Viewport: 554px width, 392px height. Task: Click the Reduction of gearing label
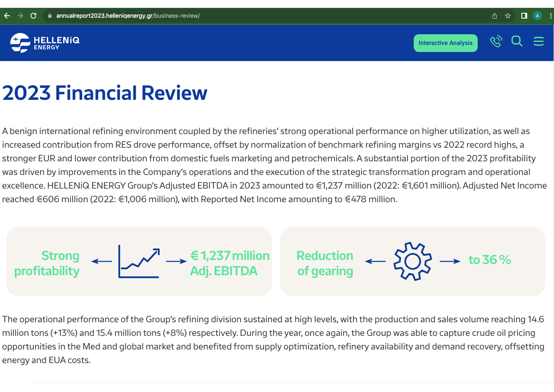(325, 263)
